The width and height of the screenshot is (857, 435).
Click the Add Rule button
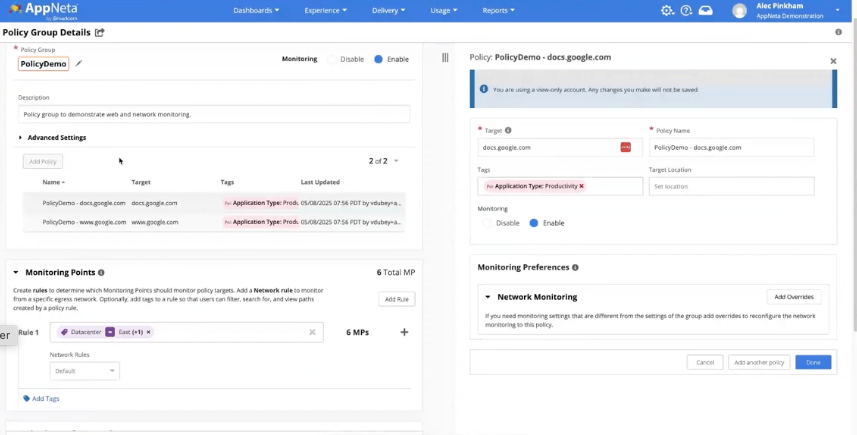[x=398, y=299]
